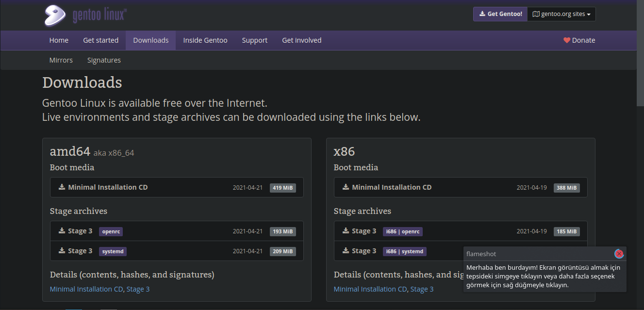Click the 388 MiB size badge
The image size is (644, 310).
[x=567, y=188]
